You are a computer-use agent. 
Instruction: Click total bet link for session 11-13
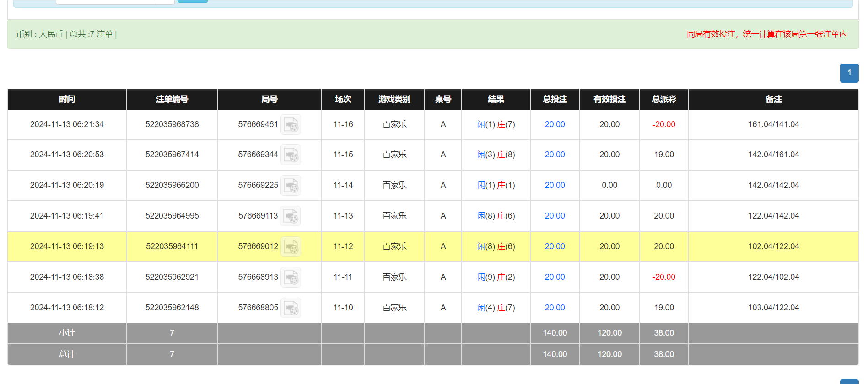tap(555, 216)
